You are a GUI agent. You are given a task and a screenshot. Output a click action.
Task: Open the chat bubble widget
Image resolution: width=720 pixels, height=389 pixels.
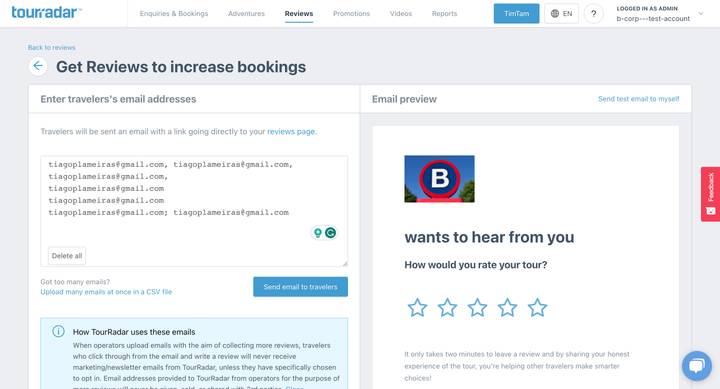[697, 366]
